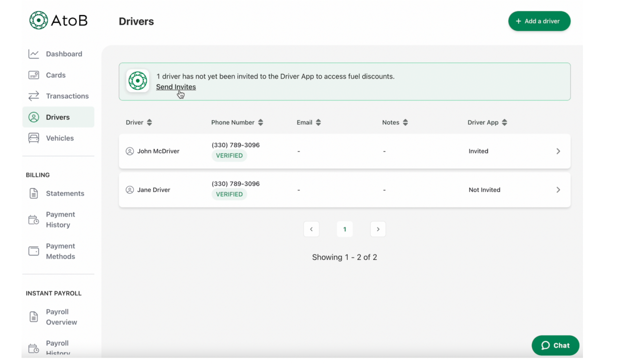This screenshot has width=620, height=364.
Task: Select the Drivers person icon in sidebar
Action: [x=33, y=116]
